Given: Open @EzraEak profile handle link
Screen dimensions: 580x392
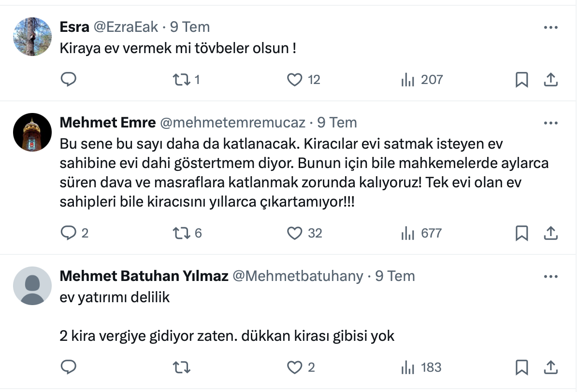Looking at the screenshot, I should pyautogui.click(x=126, y=27).
